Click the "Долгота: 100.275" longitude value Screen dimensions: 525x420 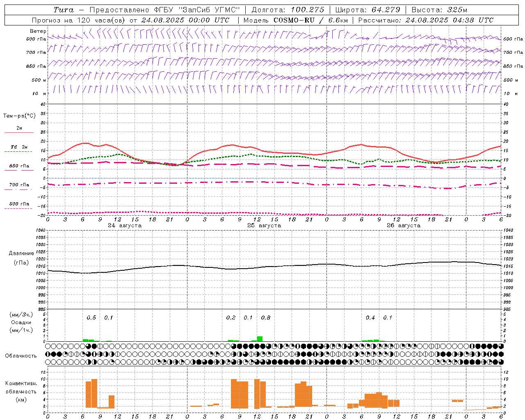click(x=288, y=10)
